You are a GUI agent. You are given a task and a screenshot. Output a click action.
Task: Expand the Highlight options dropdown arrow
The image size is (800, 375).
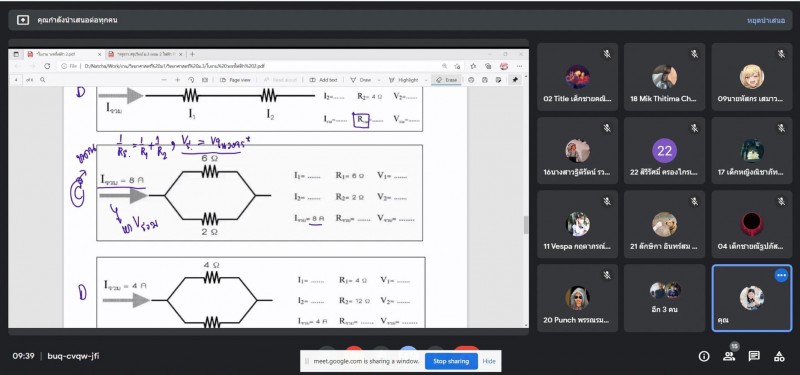tap(426, 80)
